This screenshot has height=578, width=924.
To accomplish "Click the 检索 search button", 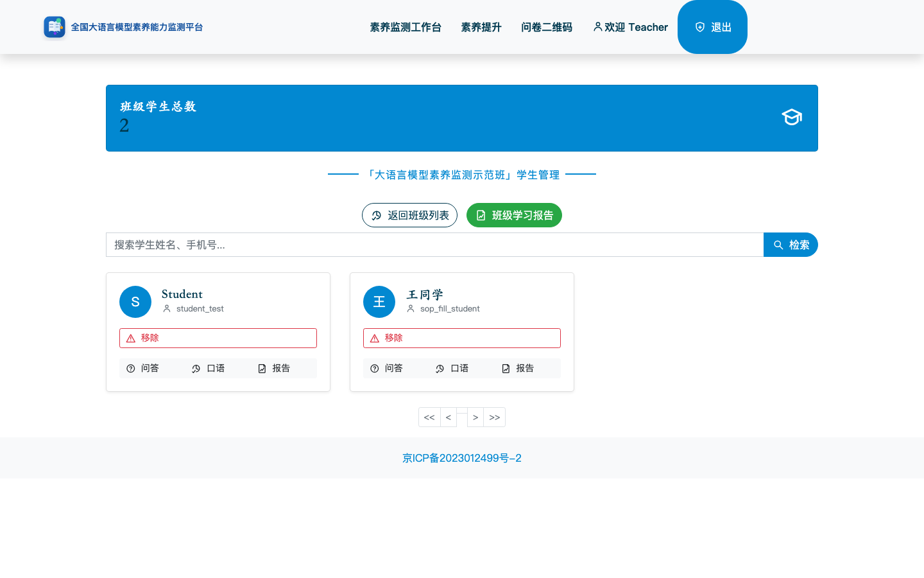I will point(791,245).
